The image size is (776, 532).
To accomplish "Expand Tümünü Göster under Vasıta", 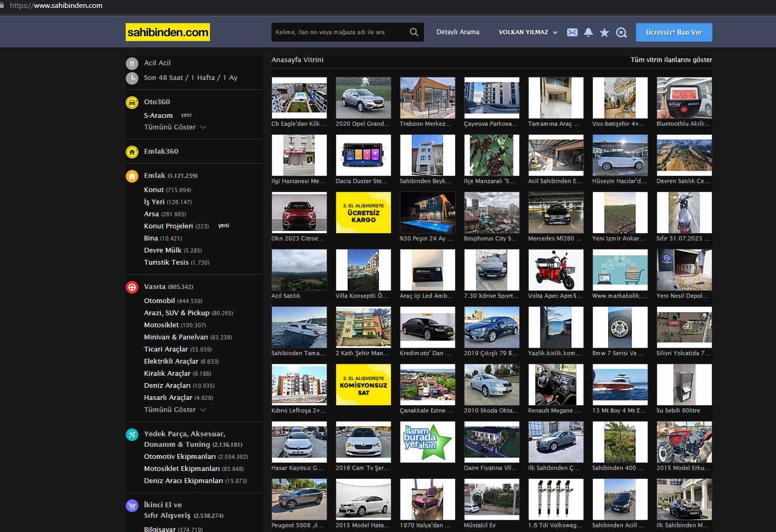I will 175,409.
